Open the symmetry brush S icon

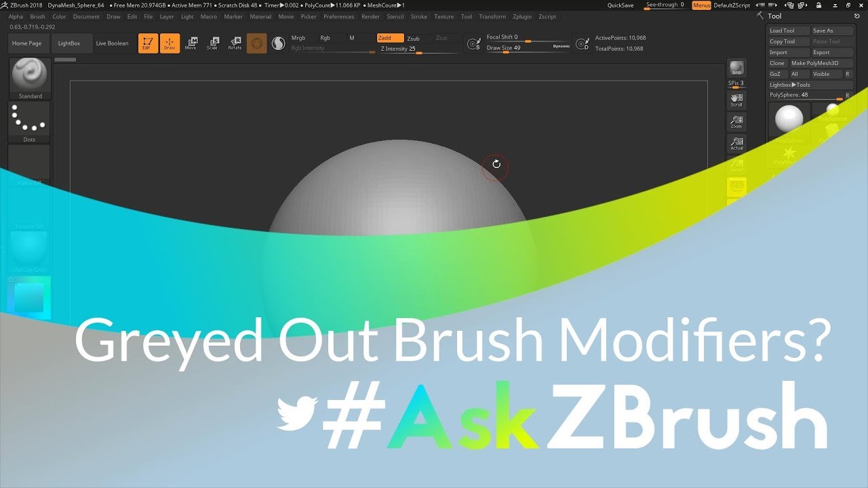pyautogui.click(x=474, y=44)
